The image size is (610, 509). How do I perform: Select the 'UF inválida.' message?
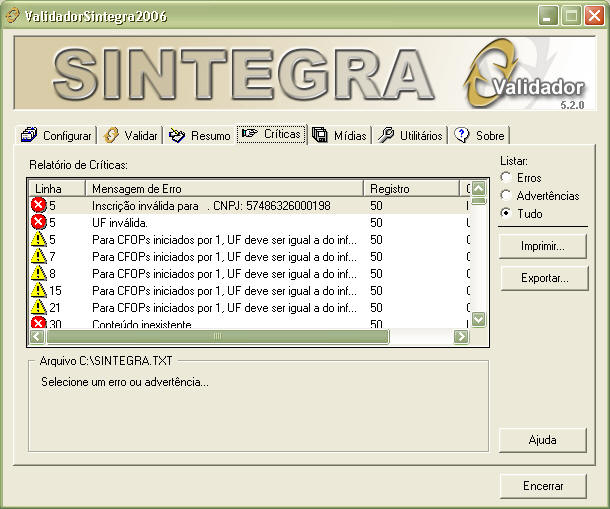coord(120,223)
